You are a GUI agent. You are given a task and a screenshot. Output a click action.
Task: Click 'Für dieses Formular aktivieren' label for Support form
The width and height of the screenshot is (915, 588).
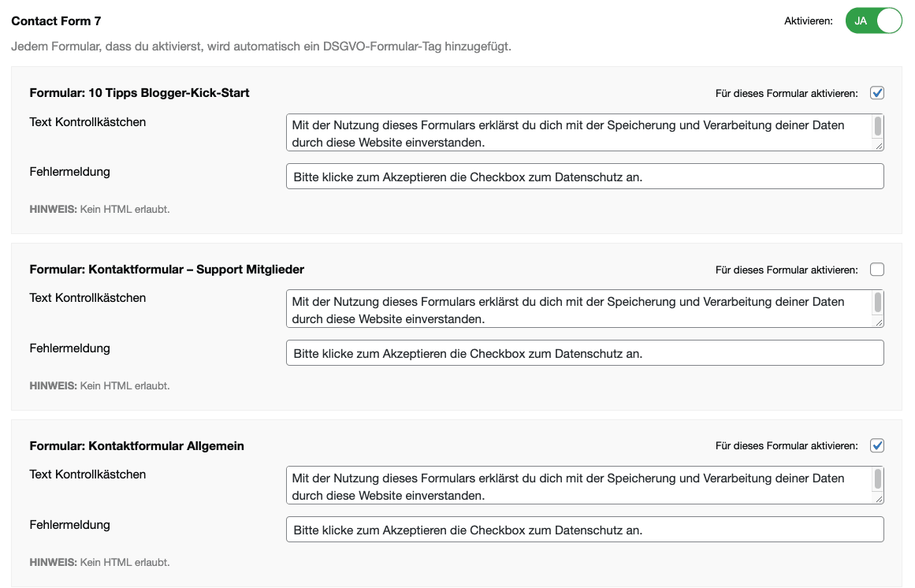(786, 270)
